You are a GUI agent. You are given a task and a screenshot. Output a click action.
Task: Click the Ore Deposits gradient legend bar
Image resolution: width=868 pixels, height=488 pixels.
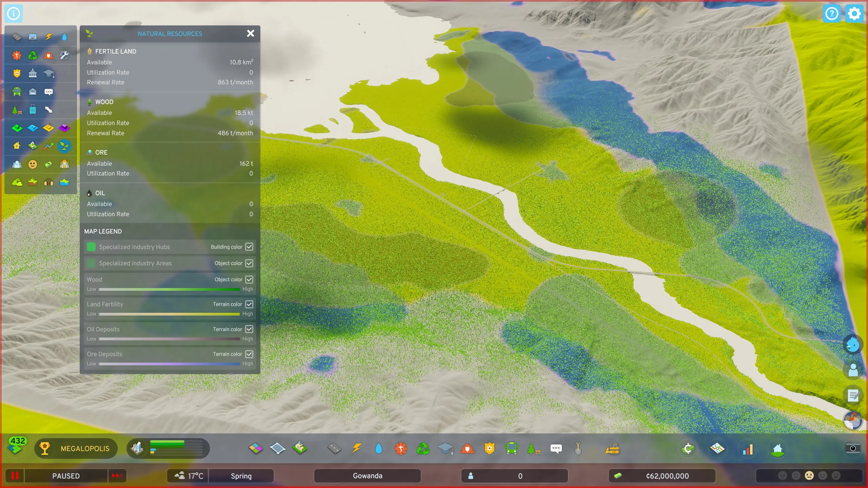pos(169,364)
